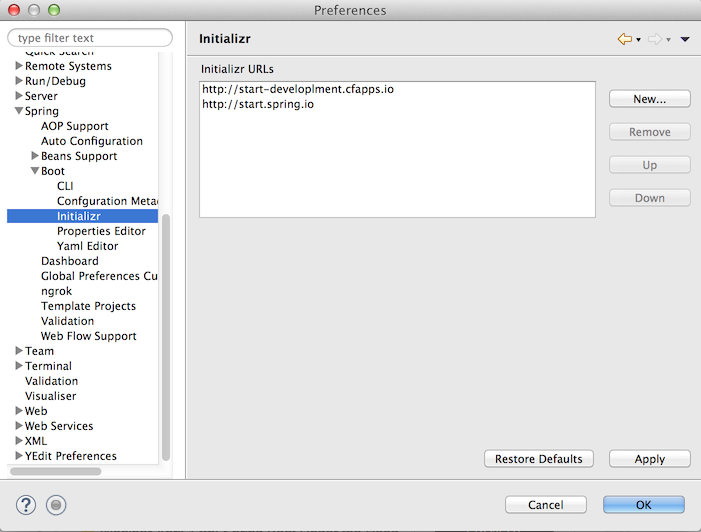Select Validation under Spring
The width and height of the screenshot is (701, 532).
tap(68, 321)
